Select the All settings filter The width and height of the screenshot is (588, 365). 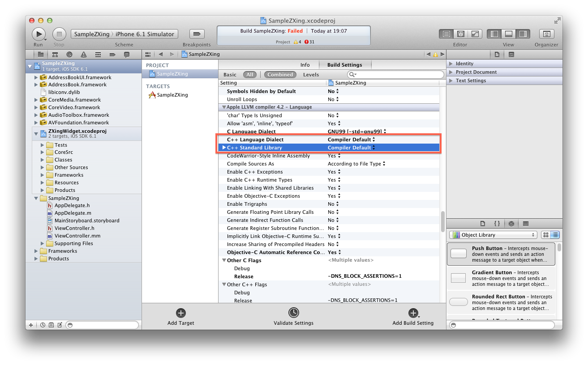[250, 75]
